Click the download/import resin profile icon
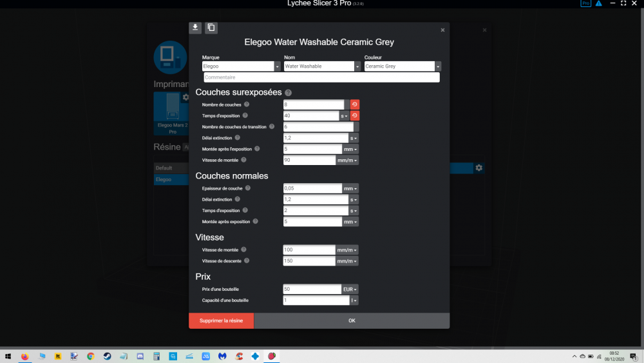Image resolution: width=644 pixels, height=363 pixels. 195,28
